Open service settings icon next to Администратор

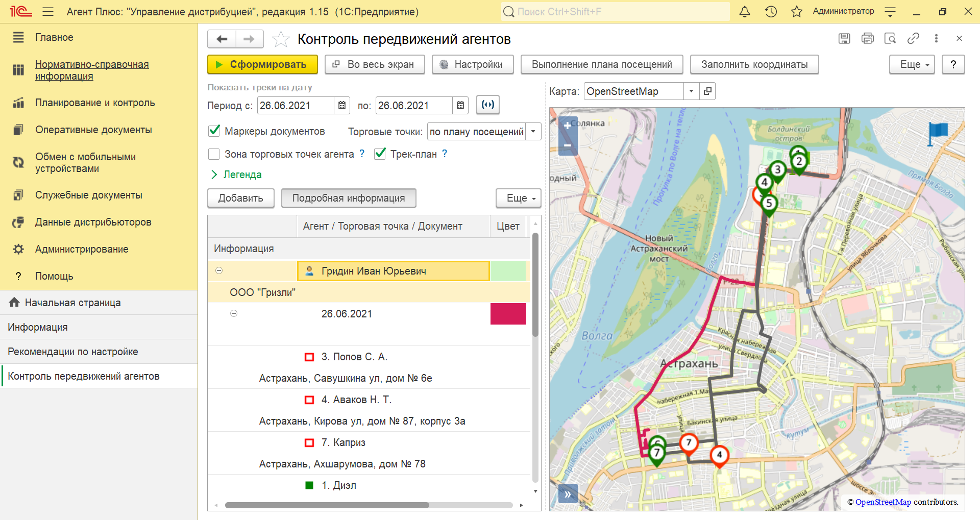point(890,11)
